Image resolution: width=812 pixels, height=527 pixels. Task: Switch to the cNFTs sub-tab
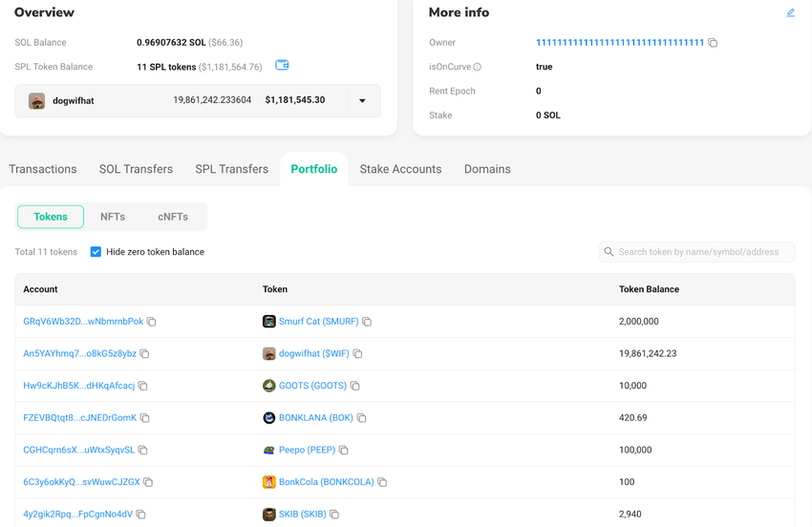pos(173,217)
